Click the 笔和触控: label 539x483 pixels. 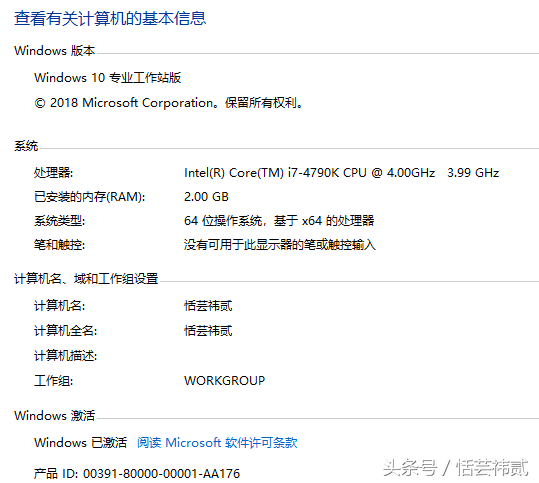pos(59,245)
